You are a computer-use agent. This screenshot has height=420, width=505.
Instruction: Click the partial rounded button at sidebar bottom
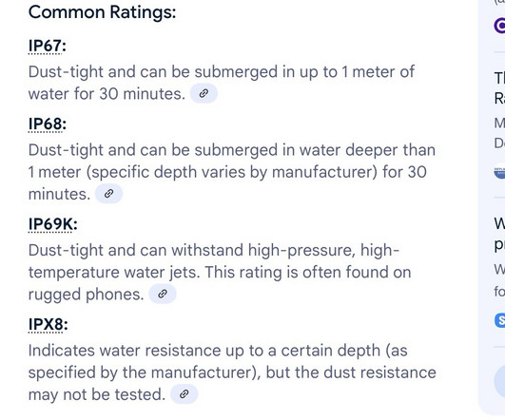[x=499, y=381]
